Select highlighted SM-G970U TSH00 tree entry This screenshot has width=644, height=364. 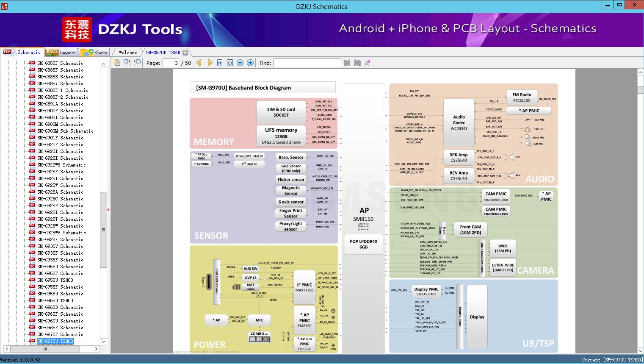pyautogui.click(x=55, y=341)
